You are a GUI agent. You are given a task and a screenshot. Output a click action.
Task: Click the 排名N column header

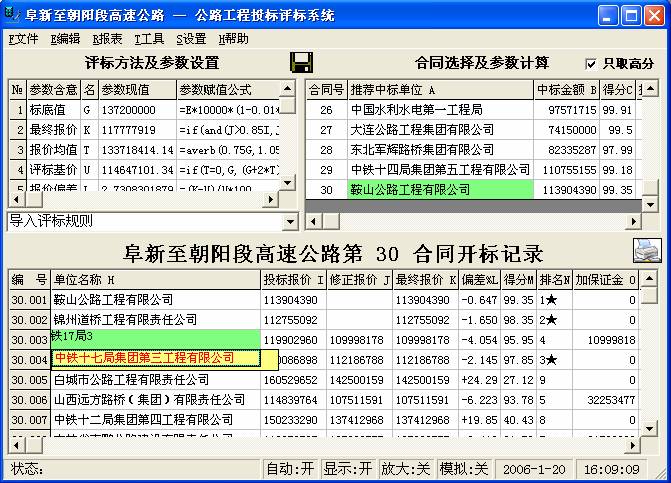pos(555,280)
